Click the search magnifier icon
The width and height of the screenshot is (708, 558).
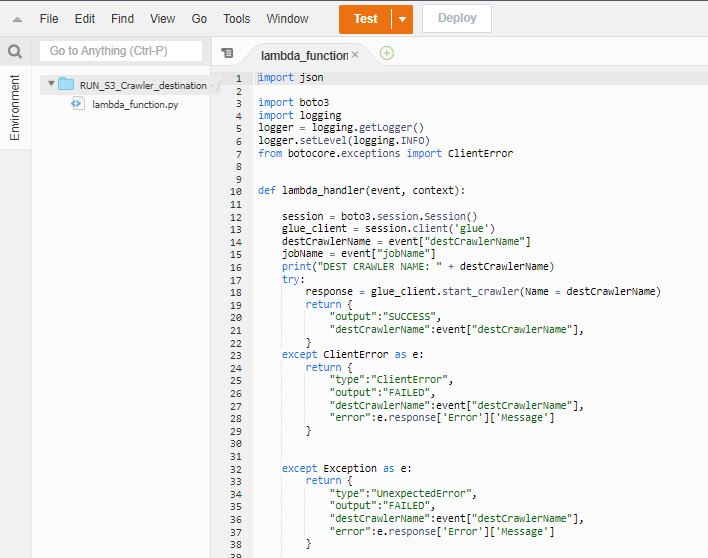click(x=15, y=51)
